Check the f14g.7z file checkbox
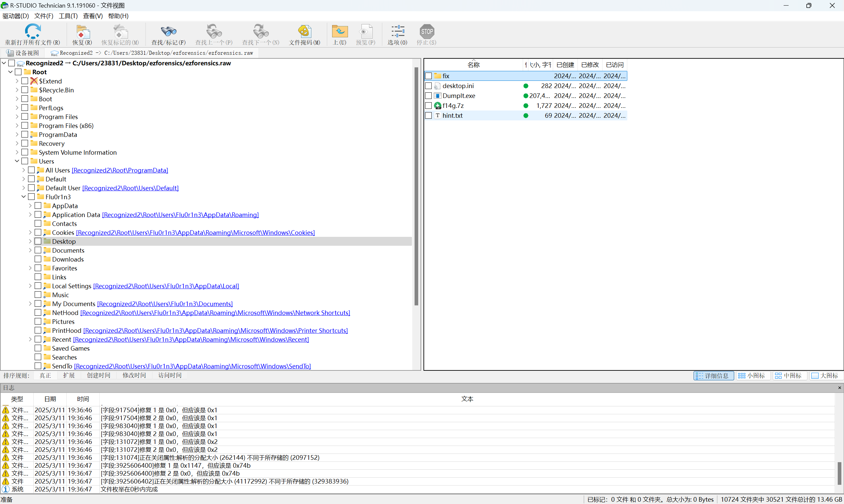 pos(428,106)
